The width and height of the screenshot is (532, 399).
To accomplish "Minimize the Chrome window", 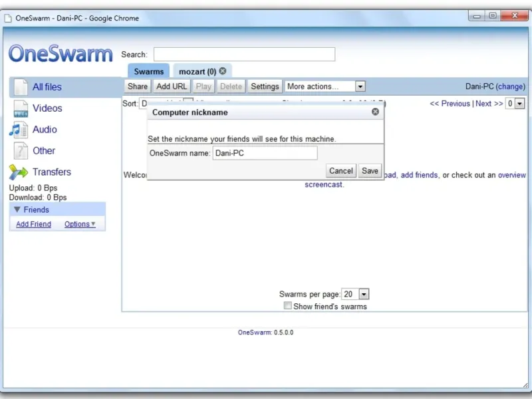I will click(x=477, y=15).
